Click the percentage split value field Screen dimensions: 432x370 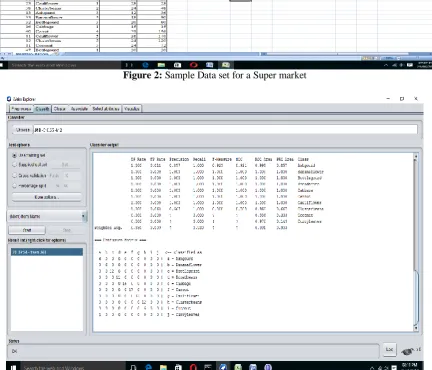point(72,186)
